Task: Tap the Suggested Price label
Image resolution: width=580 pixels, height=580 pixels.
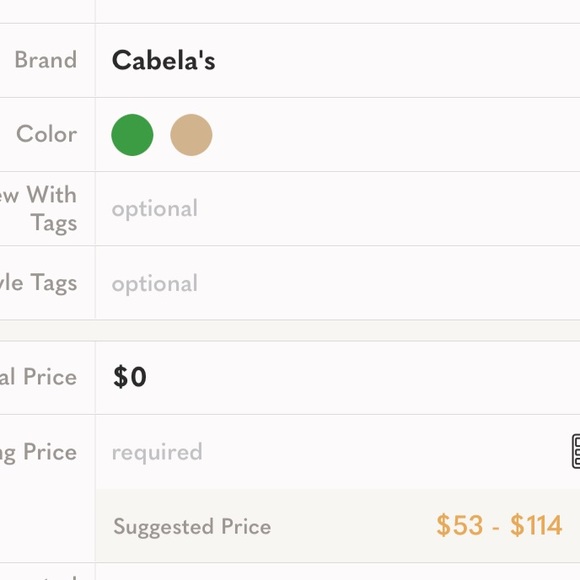Action: pyautogui.click(x=192, y=526)
